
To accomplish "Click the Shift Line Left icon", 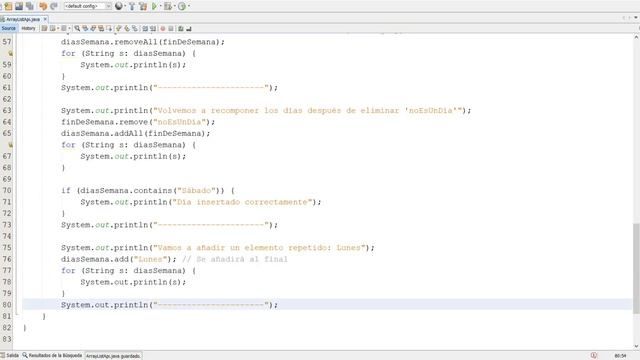I will point(145,28).
